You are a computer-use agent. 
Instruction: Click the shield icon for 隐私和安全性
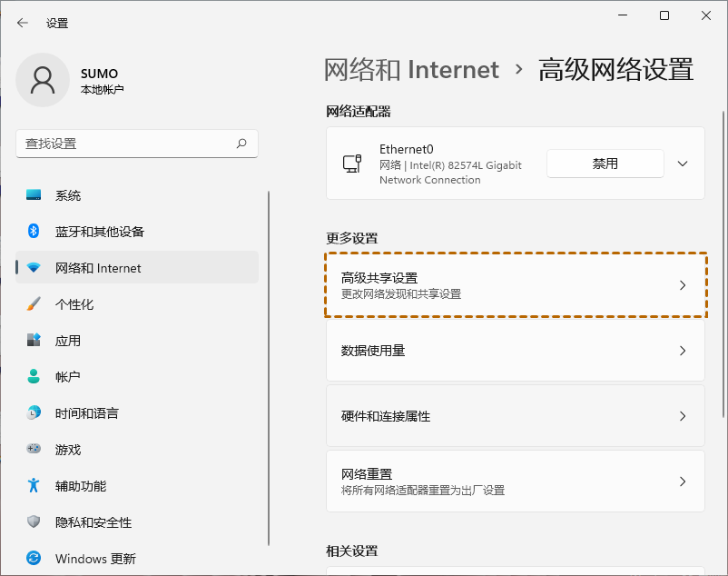(34, 521)
